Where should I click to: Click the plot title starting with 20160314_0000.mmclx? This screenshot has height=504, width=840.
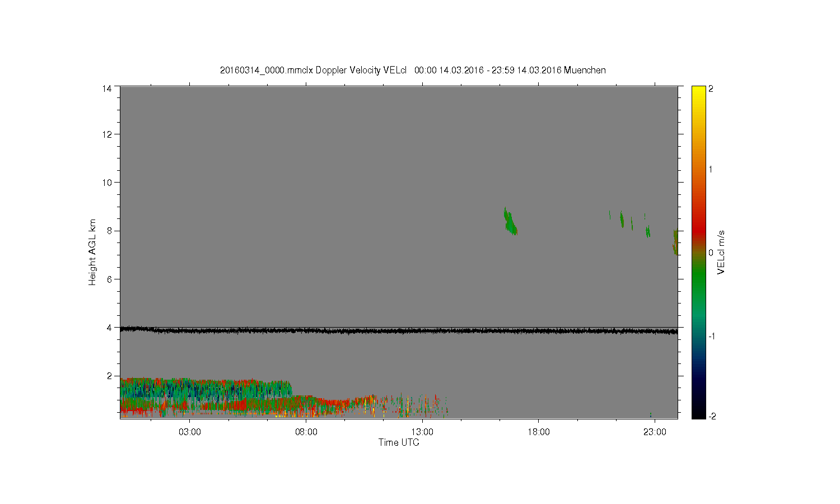click(x=413, y=70)
